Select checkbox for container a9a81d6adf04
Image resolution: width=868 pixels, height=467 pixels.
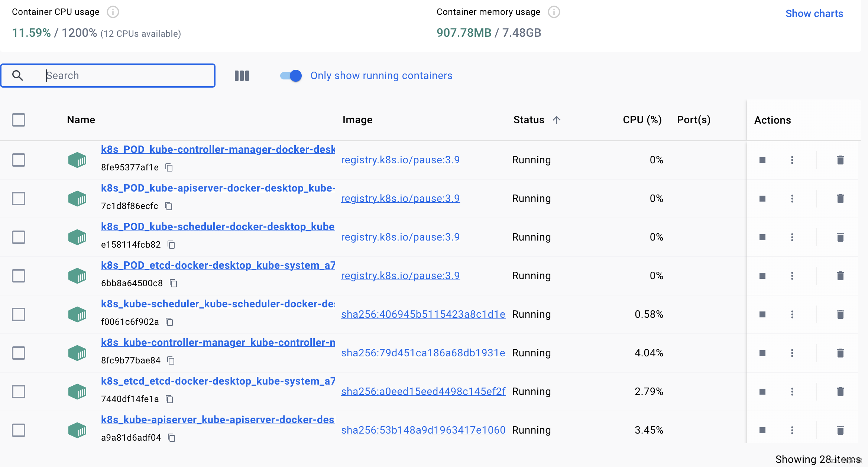coord(19,430)
